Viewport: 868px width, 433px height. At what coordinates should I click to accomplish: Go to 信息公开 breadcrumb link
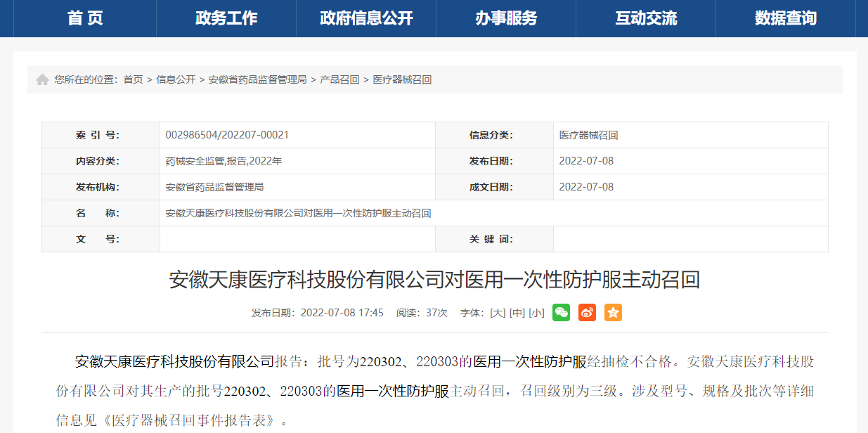[176, 80]
